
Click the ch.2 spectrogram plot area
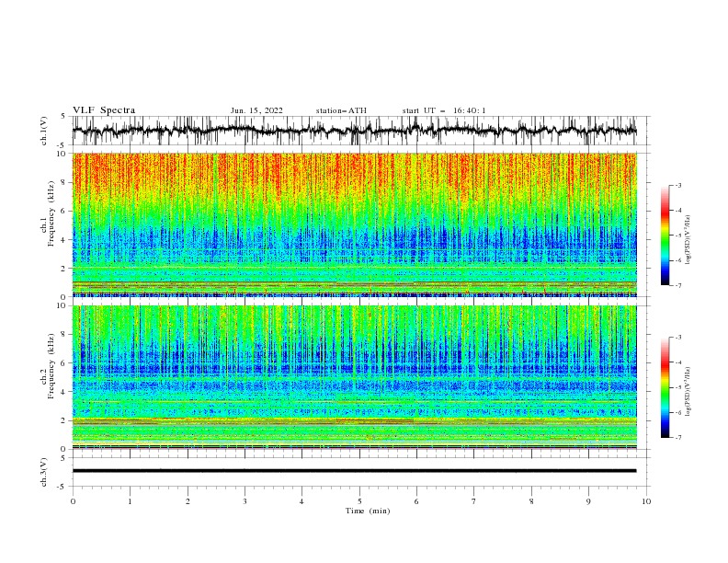click(354, 377)
